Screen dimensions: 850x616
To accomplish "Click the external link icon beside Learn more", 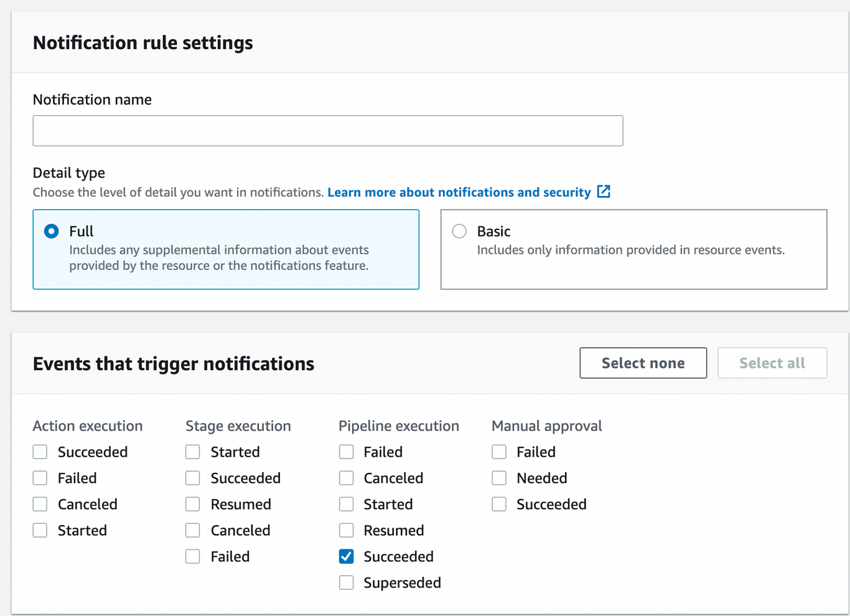I will 603,192.
